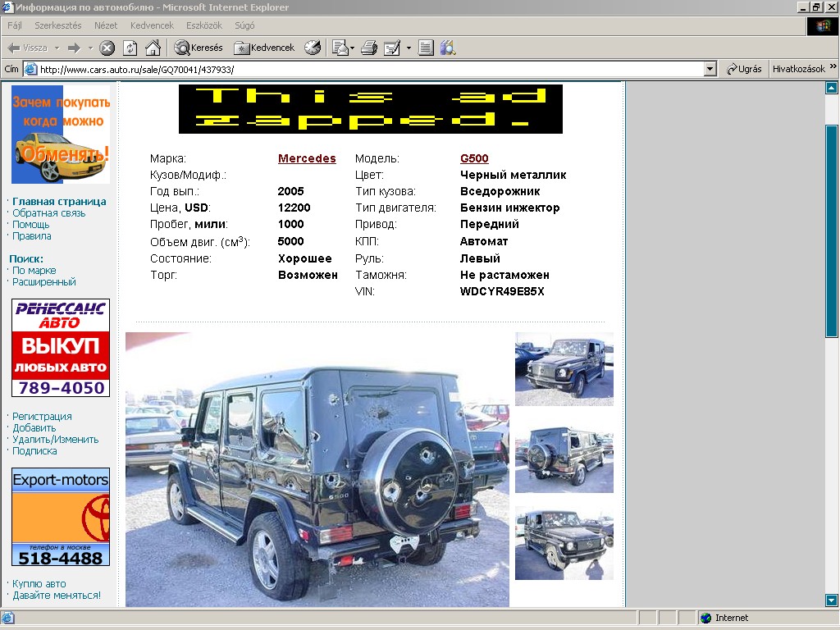Open the Súgó menu
The image size is (840, 630).
click(244, 25)
